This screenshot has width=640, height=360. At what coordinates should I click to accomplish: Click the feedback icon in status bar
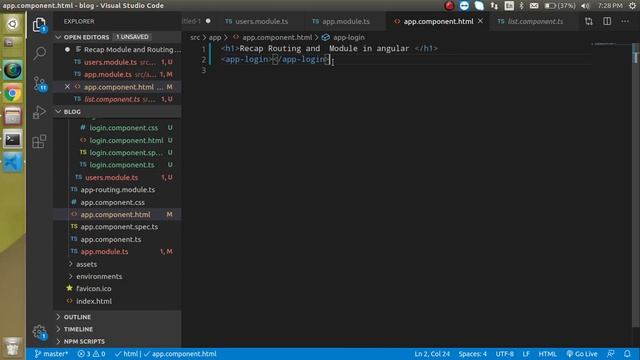[x=611, y=354]
